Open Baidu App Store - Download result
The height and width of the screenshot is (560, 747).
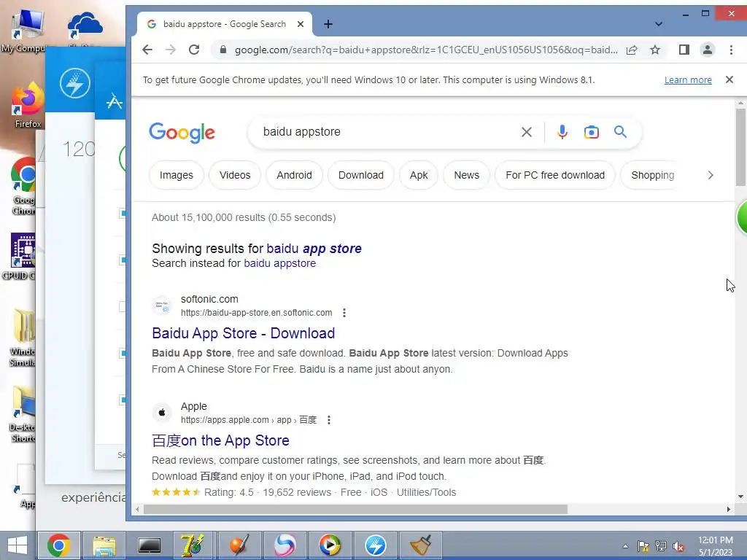244,333
